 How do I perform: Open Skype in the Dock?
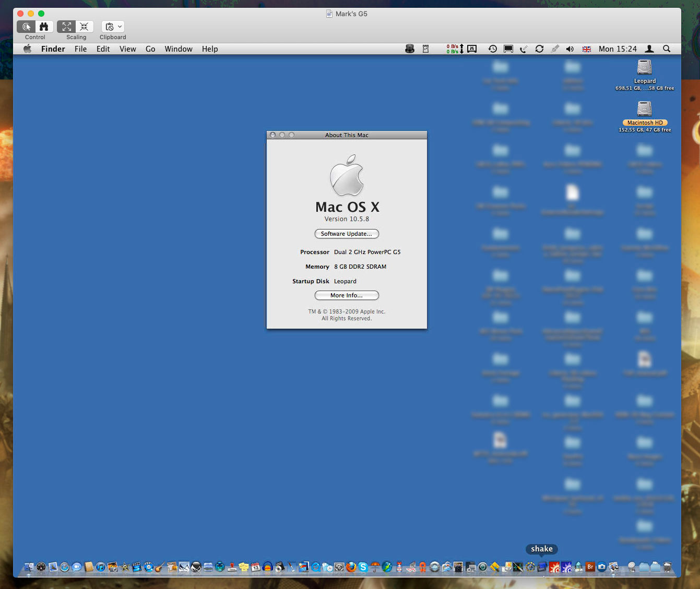pos(363,567)
